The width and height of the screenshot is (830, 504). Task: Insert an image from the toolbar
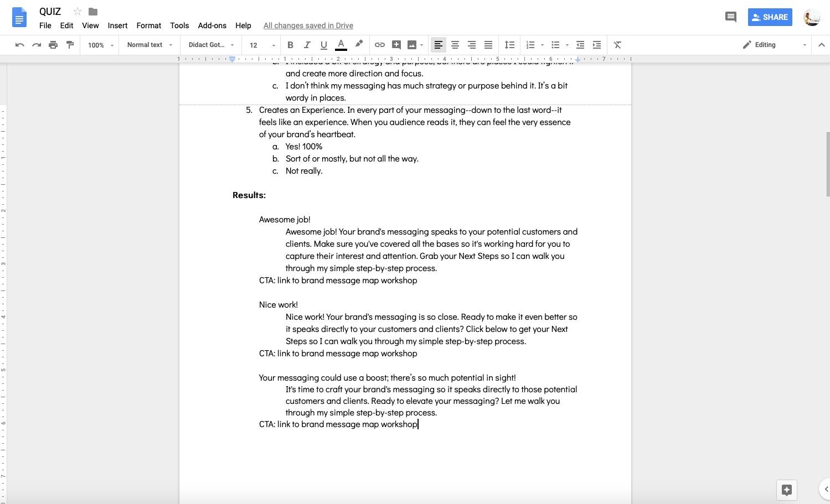click(412, 45)
